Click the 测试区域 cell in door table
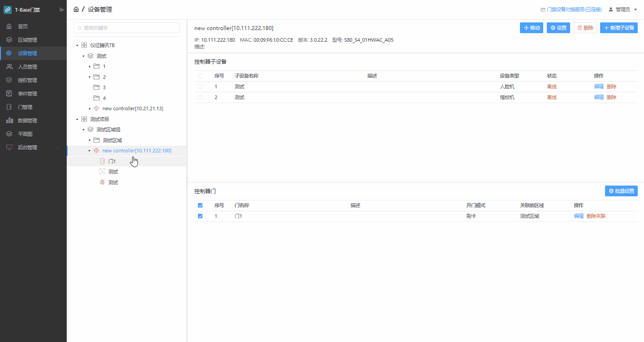The image size is (644, 342). [529, 216]
